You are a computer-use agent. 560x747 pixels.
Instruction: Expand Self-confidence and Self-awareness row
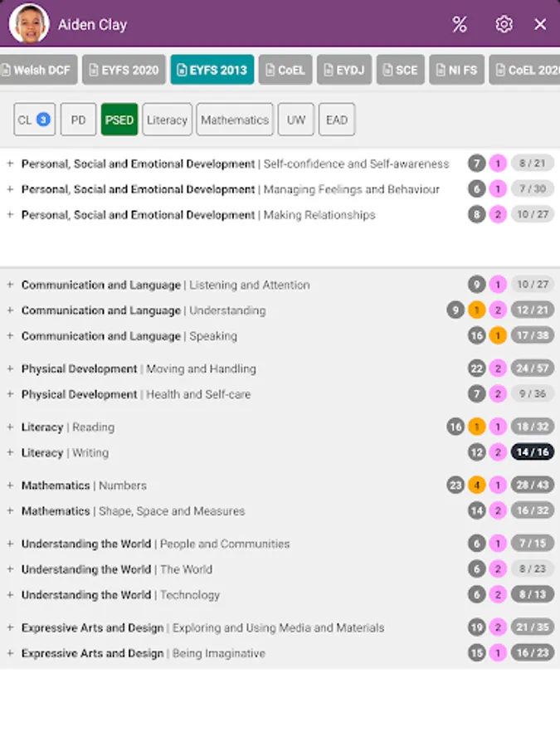10,164
